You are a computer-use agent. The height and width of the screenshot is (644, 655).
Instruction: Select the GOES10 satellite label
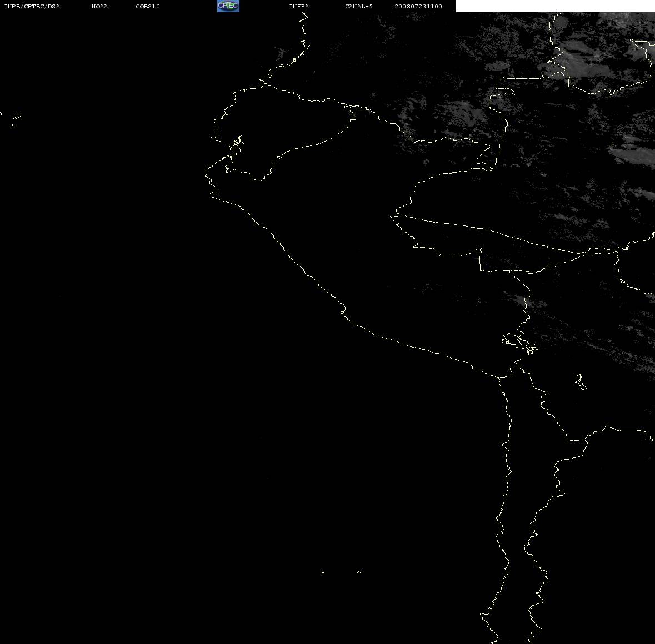(147, 6)
